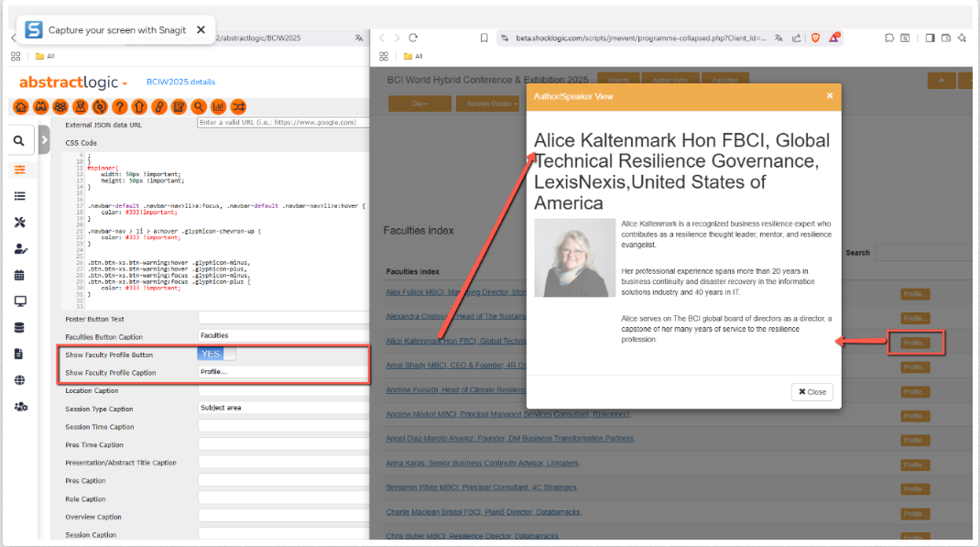Click Profile button in Anna Karas row
Viewport: 980px width, 547px height.
point(915,465)
